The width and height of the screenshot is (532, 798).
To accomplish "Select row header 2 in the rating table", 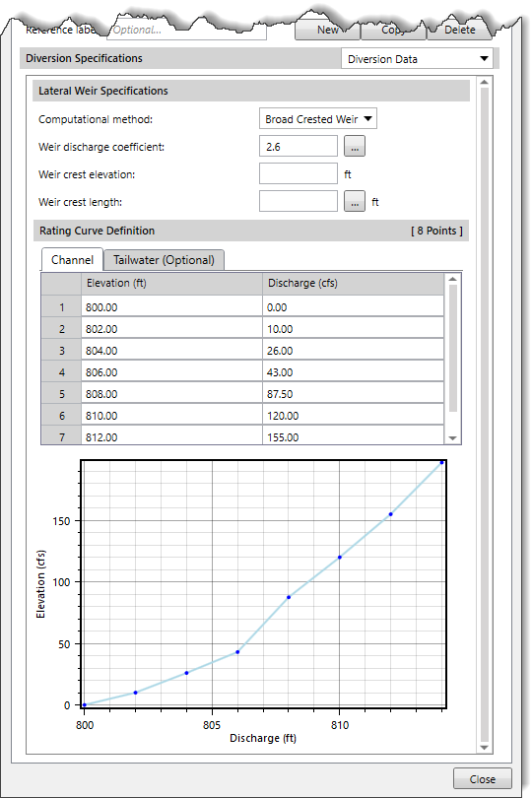I will 62,329.
